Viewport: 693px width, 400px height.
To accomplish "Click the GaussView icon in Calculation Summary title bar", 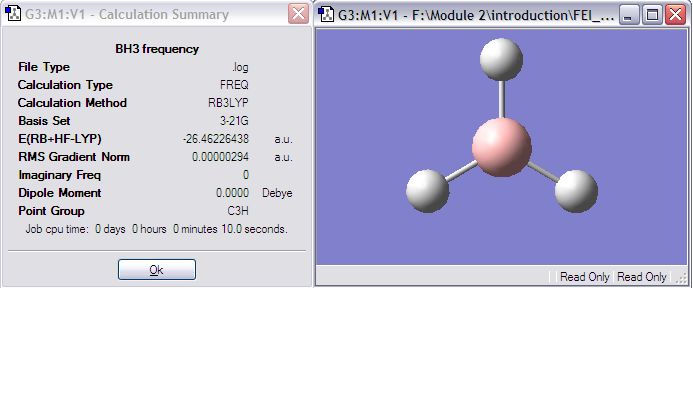I will pos(13,14).
